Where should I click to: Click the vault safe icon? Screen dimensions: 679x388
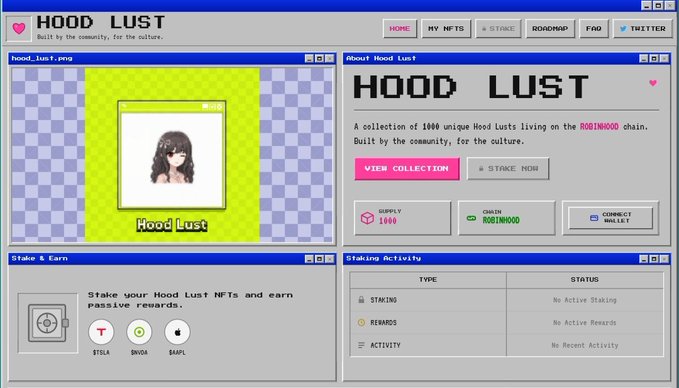tap(48, 323)
